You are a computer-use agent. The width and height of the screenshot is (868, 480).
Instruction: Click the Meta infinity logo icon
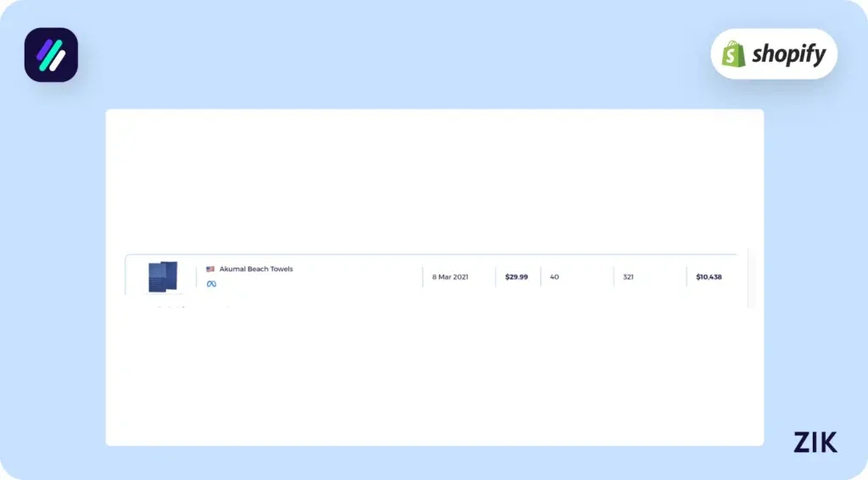211,284
